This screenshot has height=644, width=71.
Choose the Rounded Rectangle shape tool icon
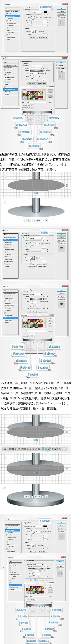28,449
